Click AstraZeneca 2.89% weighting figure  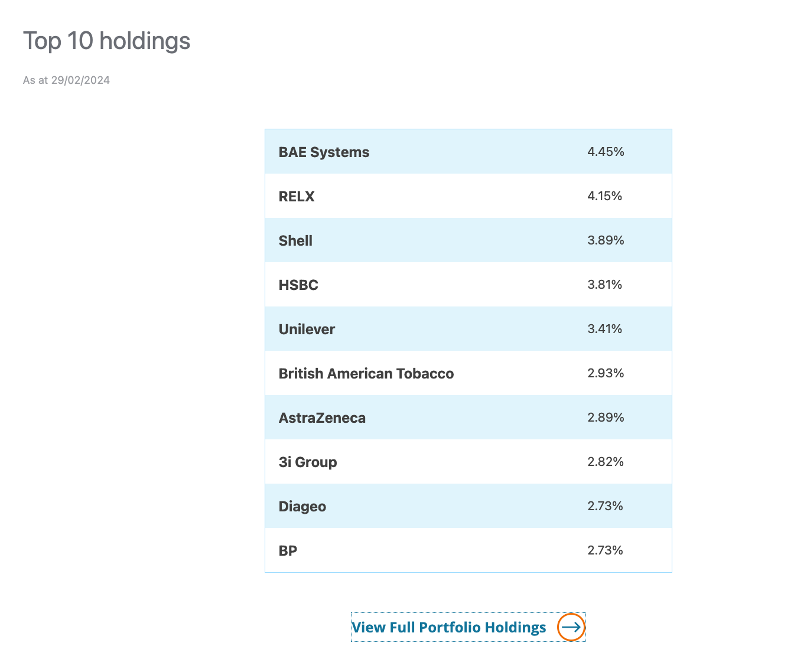coord(606,417)
